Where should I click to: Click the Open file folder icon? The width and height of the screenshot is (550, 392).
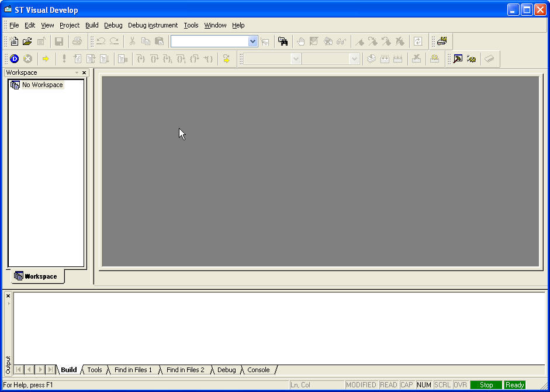click(x=27, y=41)
